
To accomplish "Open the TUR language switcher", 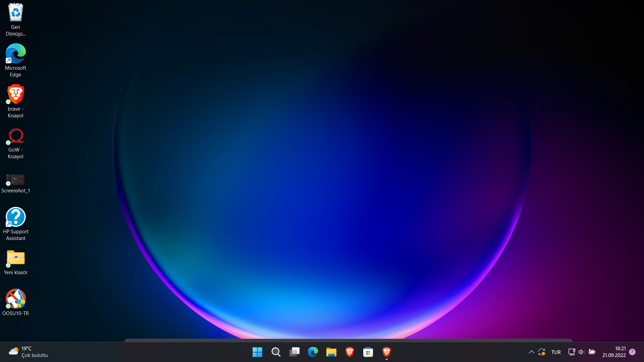I will pos(556,352).
